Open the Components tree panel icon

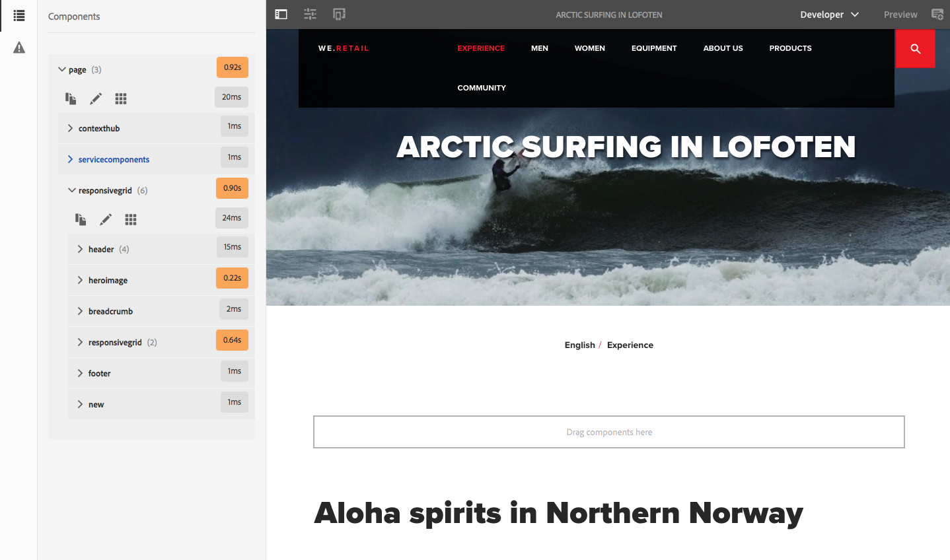tap(18, 15)
